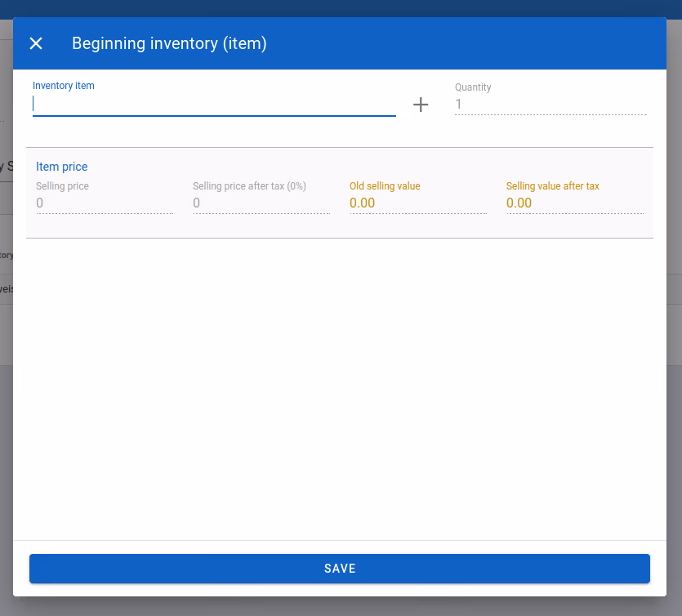Focus the Inventory item input field
Image resolution: width=682 pixels, height=616 pixels.
[214, 105]
